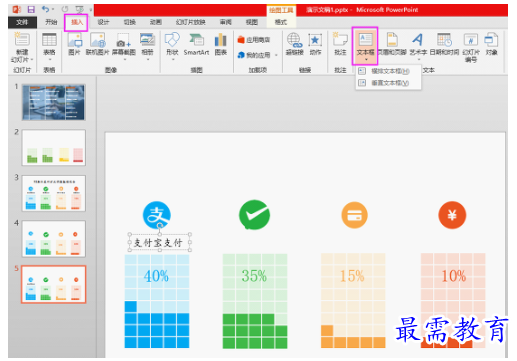Expand the 形状 (Shapes) dropdown arrow
The width and height of the screenshot is (517, 361).
173,60
